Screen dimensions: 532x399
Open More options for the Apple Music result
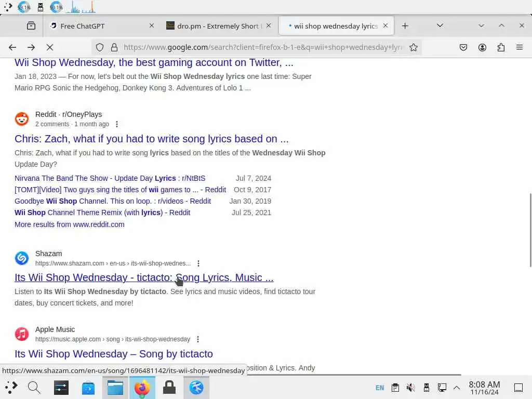pyautogui.click(x=198, y=339)
